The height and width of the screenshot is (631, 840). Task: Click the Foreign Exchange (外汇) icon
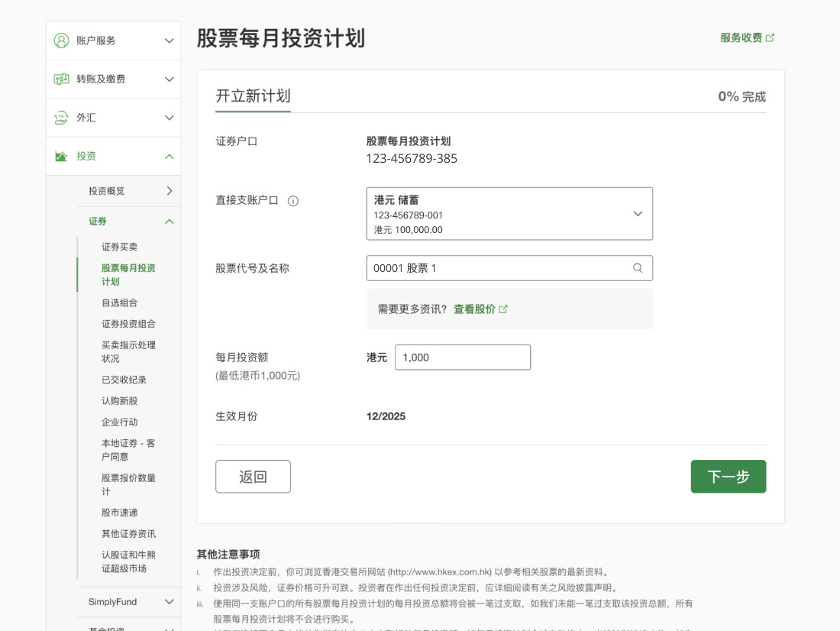62,118
